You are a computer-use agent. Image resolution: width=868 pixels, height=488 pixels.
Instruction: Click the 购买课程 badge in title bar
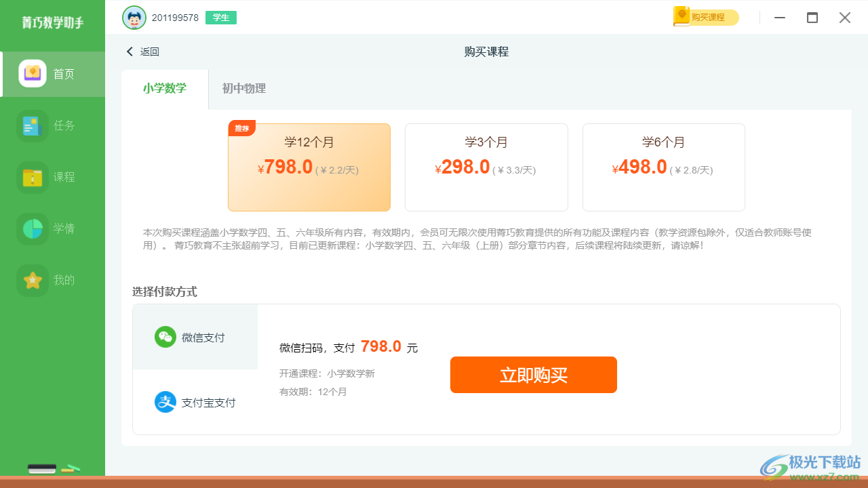(x=706, y=18)
